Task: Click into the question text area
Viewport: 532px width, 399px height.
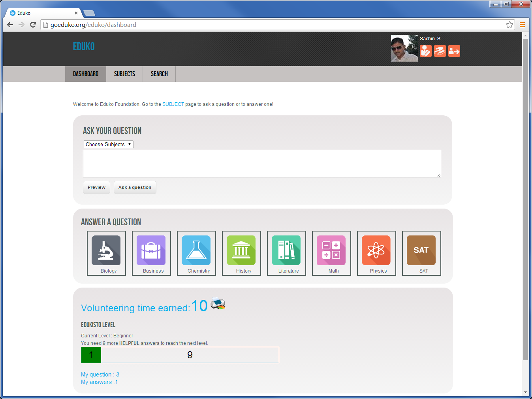Action: (262, 164)
